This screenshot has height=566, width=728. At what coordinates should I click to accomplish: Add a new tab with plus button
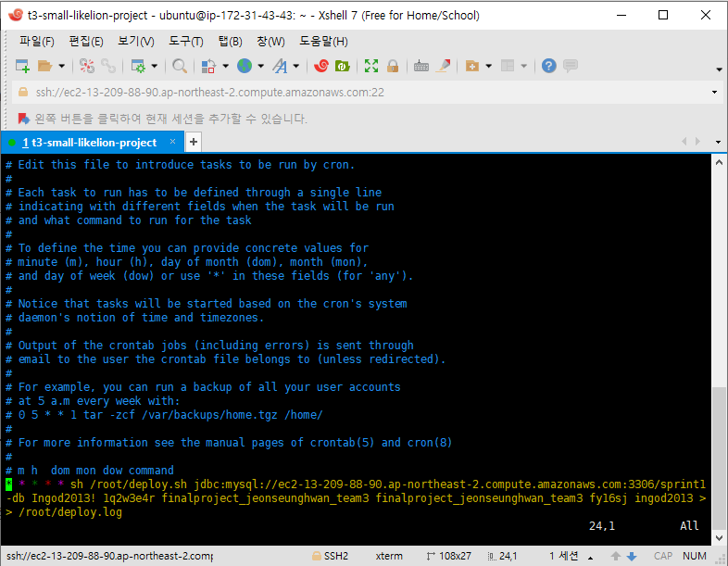[x=194, y=142]
